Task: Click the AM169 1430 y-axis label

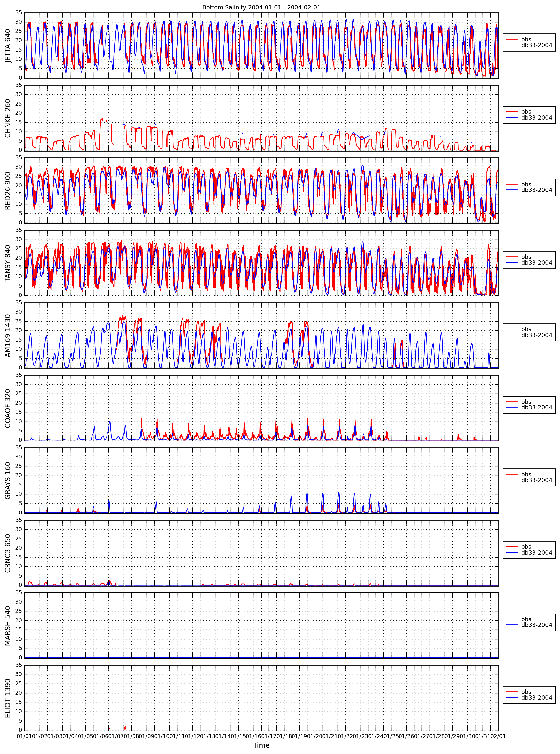Action: (x=8, y=336)
